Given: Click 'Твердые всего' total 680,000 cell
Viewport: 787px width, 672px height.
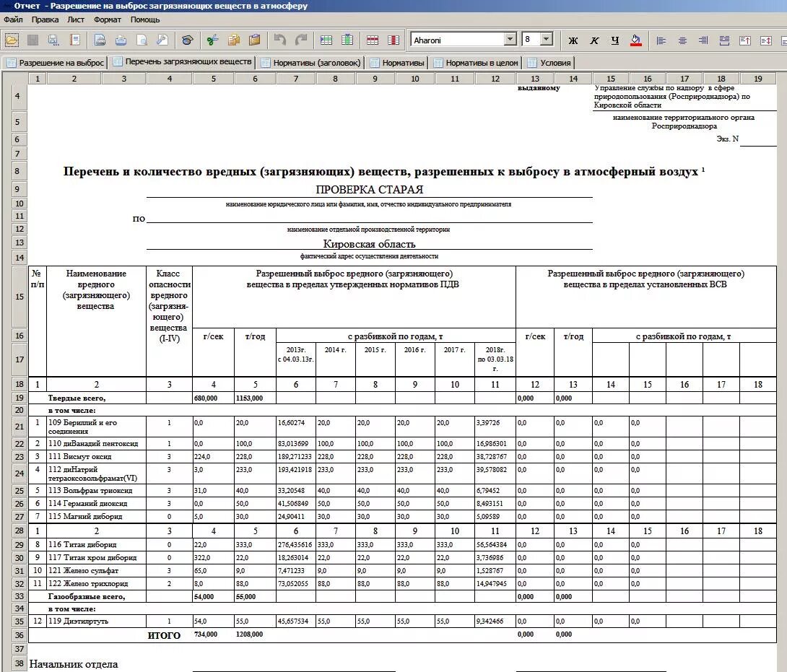Looking at the screenshot, I should pos(213,398).
